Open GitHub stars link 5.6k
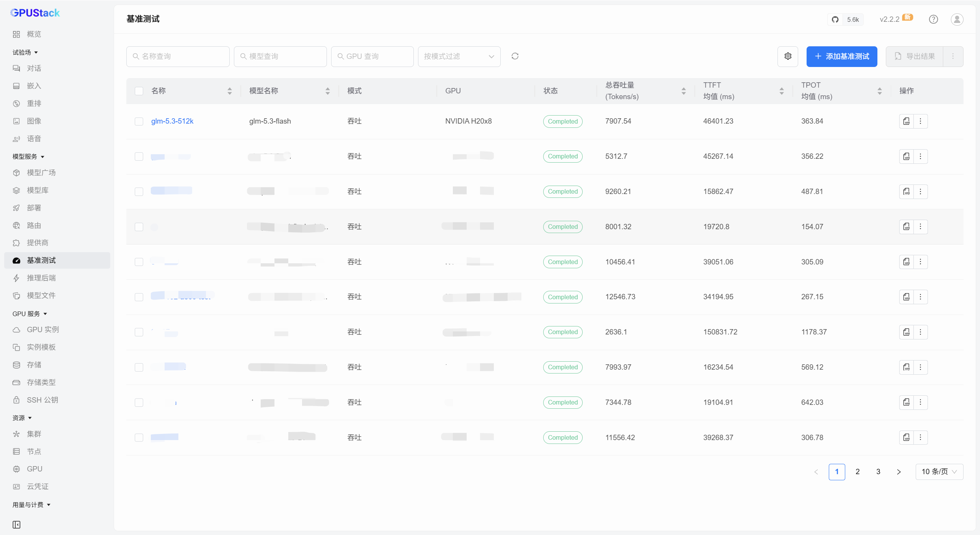Viewport: 980px width, 535px height. 845,20
